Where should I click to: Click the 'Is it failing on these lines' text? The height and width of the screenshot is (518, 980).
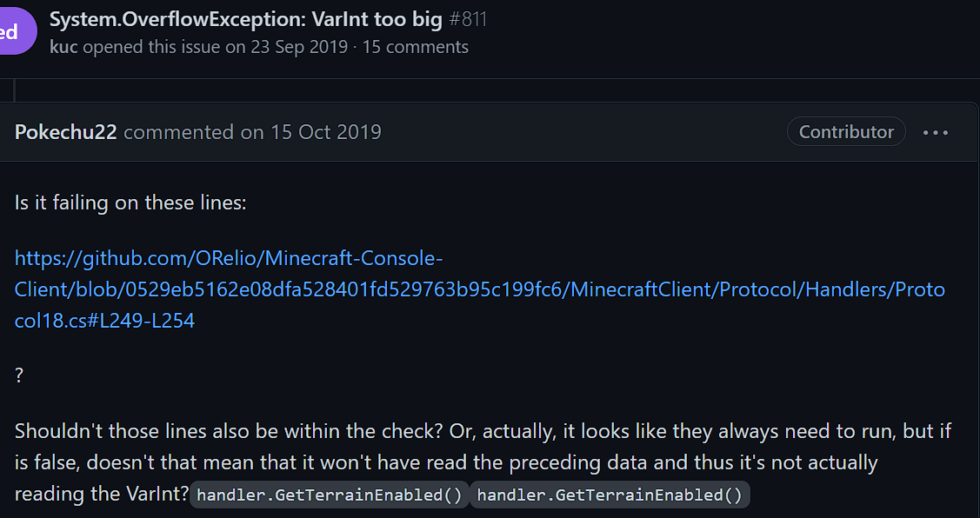pos(130,203)
